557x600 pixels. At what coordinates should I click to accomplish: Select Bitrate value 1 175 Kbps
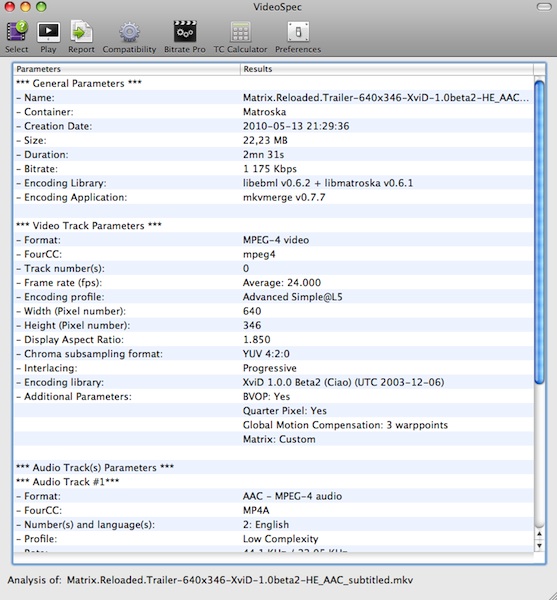point(270,169)
